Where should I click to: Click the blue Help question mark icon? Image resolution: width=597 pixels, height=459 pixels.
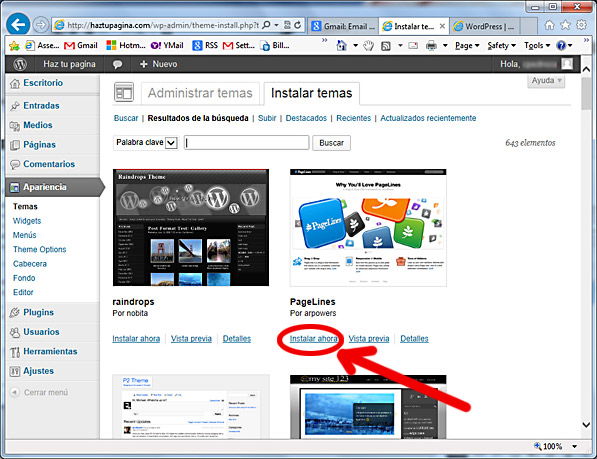561,46
